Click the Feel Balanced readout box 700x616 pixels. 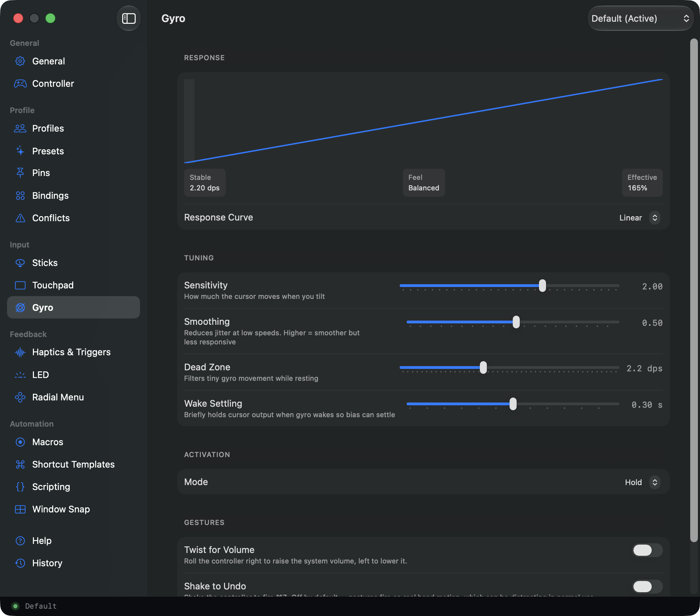pyautogui.click(x=424, y=183)
